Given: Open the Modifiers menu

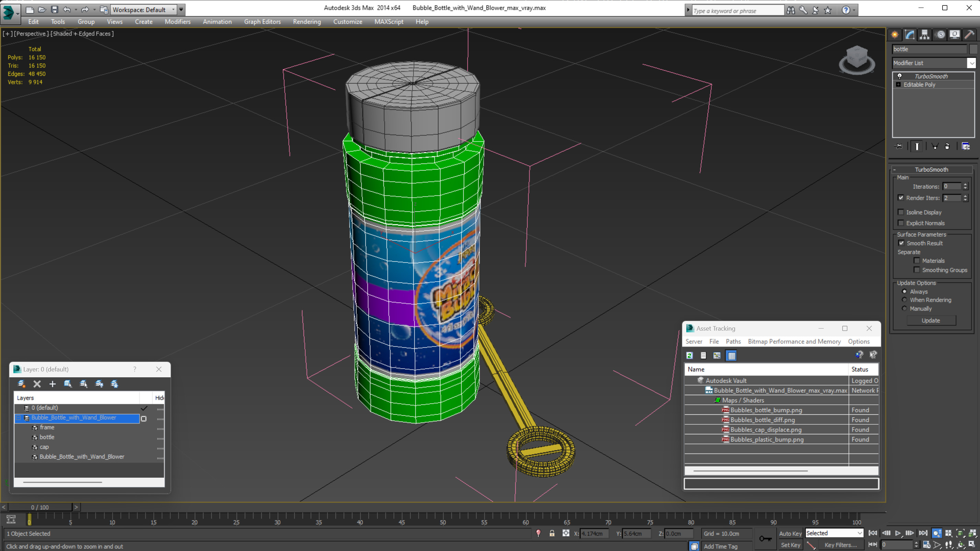Looking at the screenshot, I should point(178,22).
